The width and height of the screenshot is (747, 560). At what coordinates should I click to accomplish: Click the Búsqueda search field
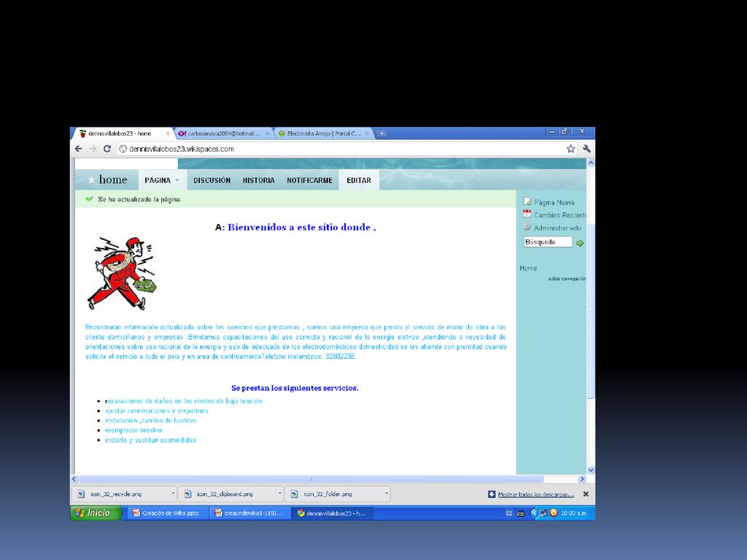[548, 242]
